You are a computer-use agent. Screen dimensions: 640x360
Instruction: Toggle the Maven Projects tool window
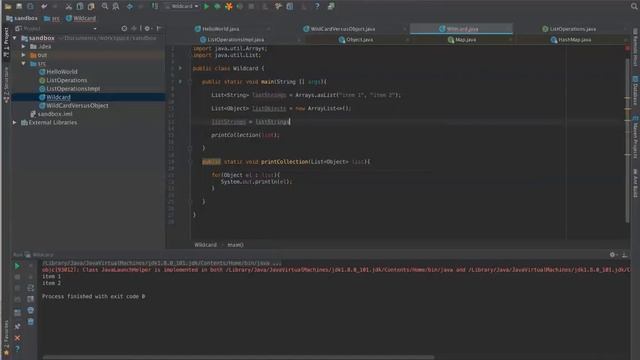[636, 138]
